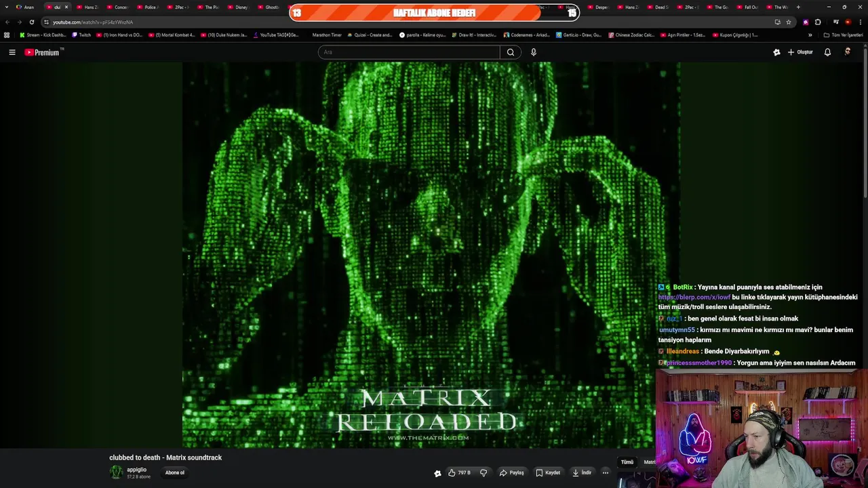This screenshot has width=868, height=488.
Task: Select the Tümü filter chip
Action: point(627,462)
